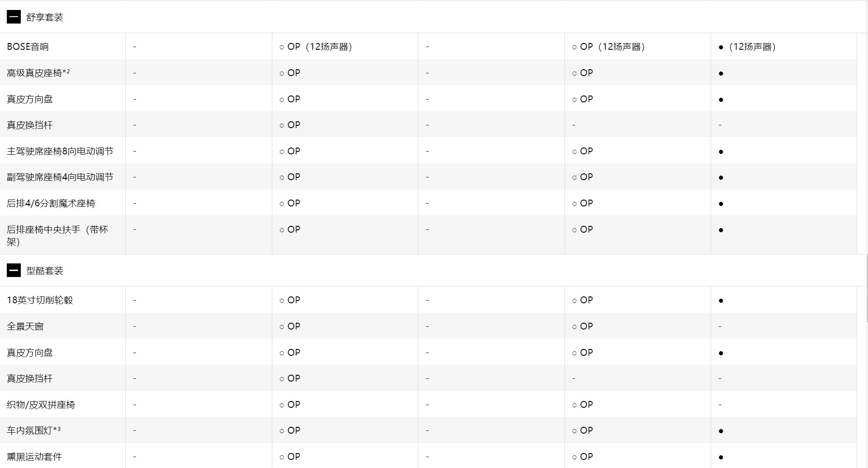Select the 全景天窗 row label
Image resolution: width=868 pixels, height=468 pixels.
pyautogui.click(x=25, y=326)
